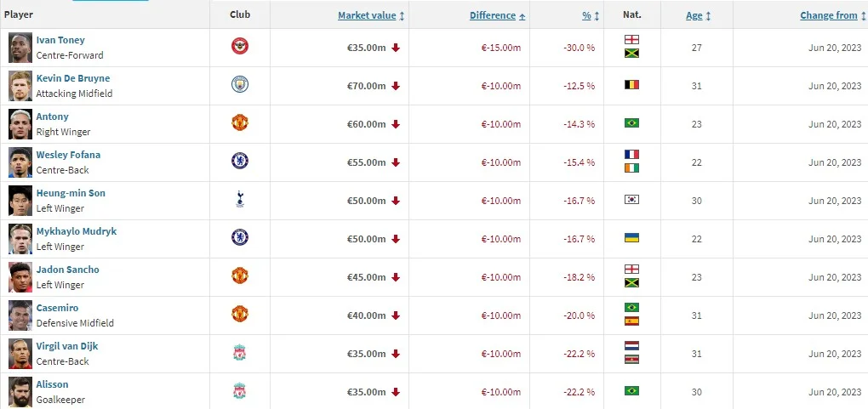868x409 pixels.
Task: Click the Belgium flag icon
Action: [x=631, y=85]
